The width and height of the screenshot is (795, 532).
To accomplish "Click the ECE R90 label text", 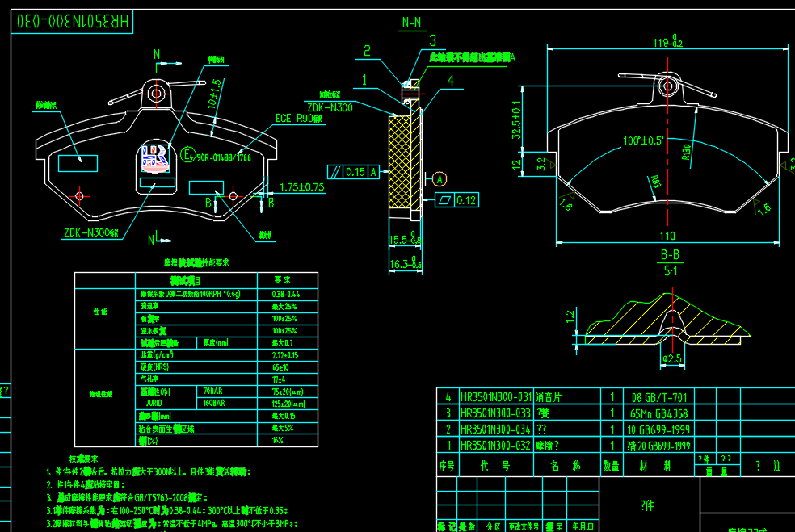I will 297,119.
